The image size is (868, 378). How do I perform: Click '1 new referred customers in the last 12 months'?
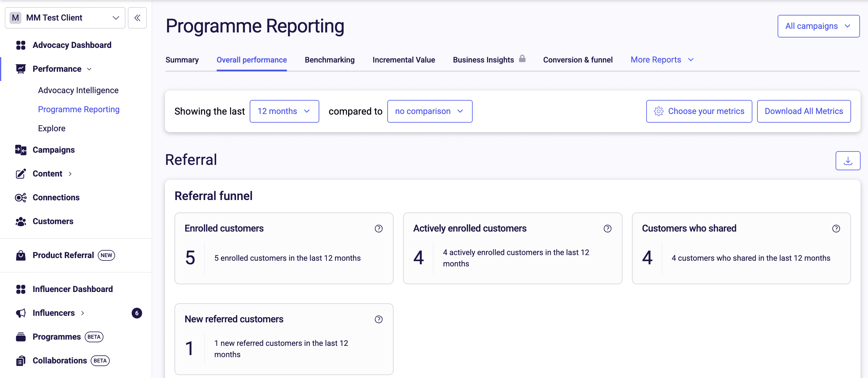tap(281, 349)
